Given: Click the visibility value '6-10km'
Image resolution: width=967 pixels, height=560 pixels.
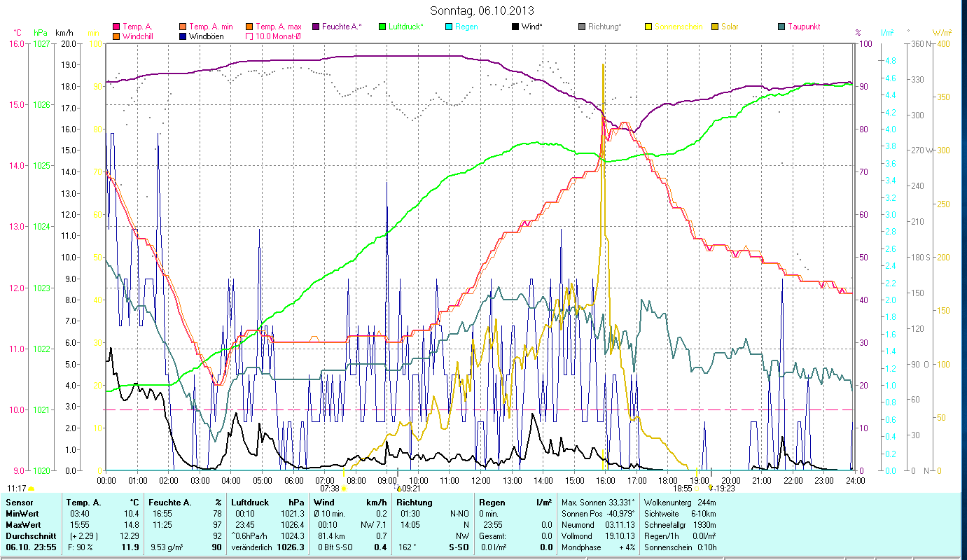Looking at the screenshot, I should coord(704,514).
